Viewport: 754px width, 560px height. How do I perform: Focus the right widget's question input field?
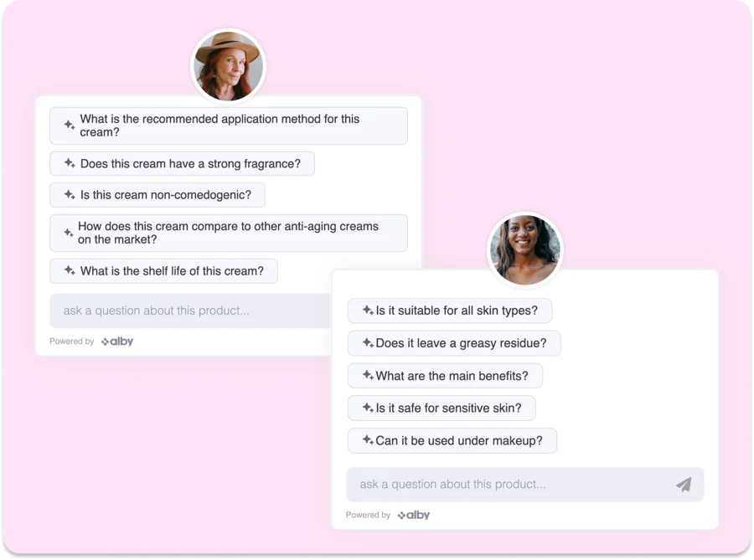(524, 485)
